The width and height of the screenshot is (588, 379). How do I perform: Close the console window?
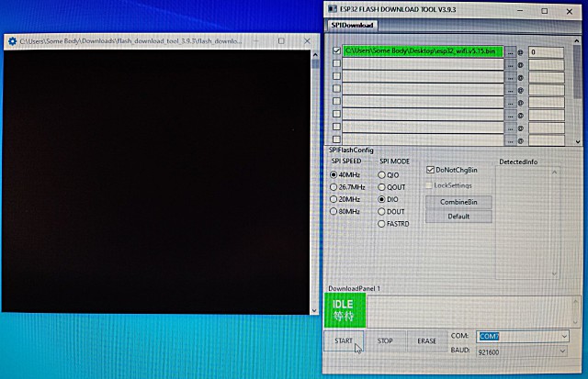pyautogui.click(x=307, y=40)
